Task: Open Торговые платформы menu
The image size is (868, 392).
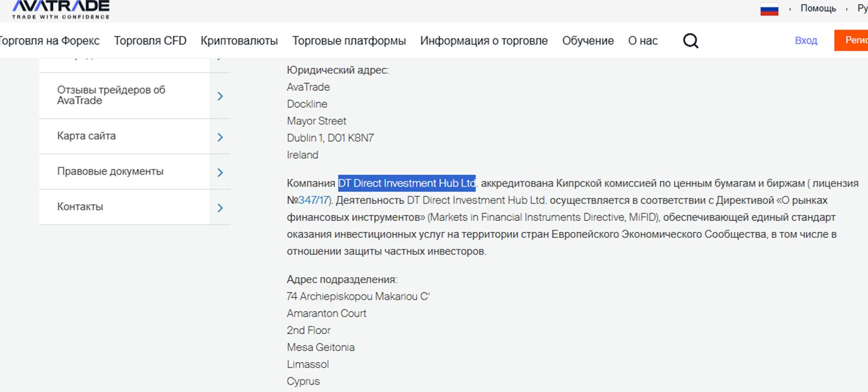Action: [349, 41]
